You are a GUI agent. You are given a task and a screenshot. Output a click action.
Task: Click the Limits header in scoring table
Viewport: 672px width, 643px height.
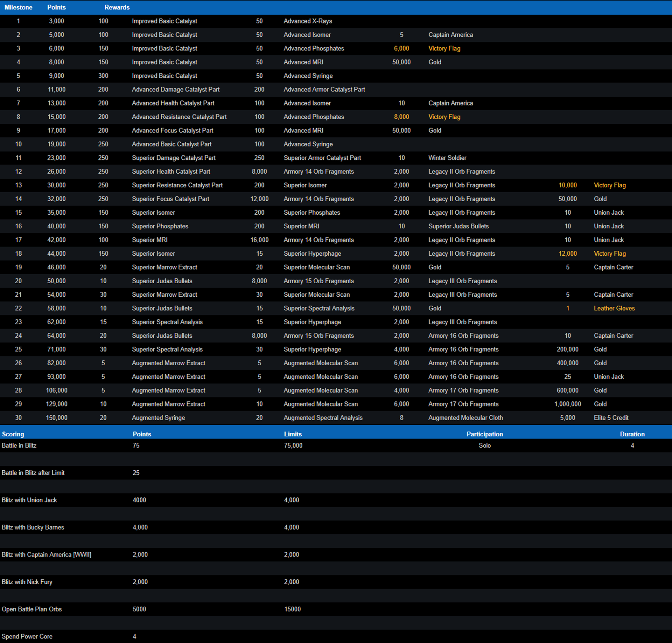(x=293, y=434)
